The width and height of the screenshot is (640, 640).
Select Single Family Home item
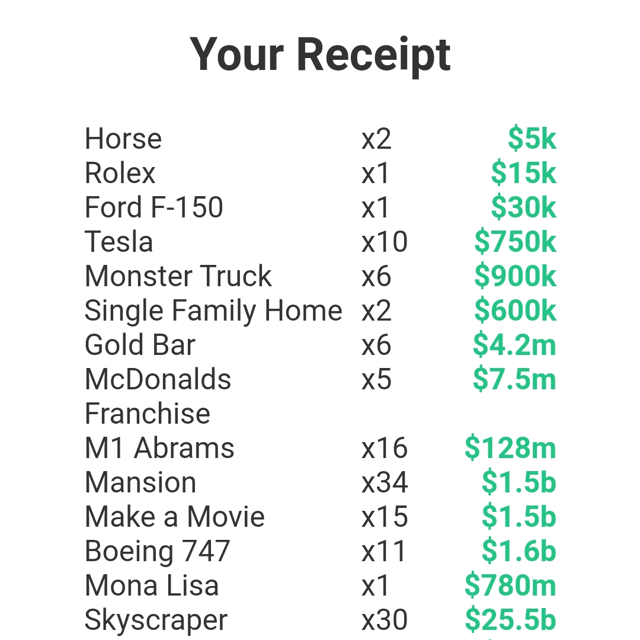(x=213, y=311)
